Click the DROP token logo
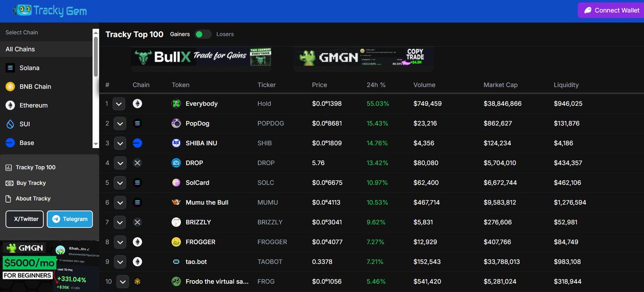The image size is (644, 292). click(x=176, y=163)
